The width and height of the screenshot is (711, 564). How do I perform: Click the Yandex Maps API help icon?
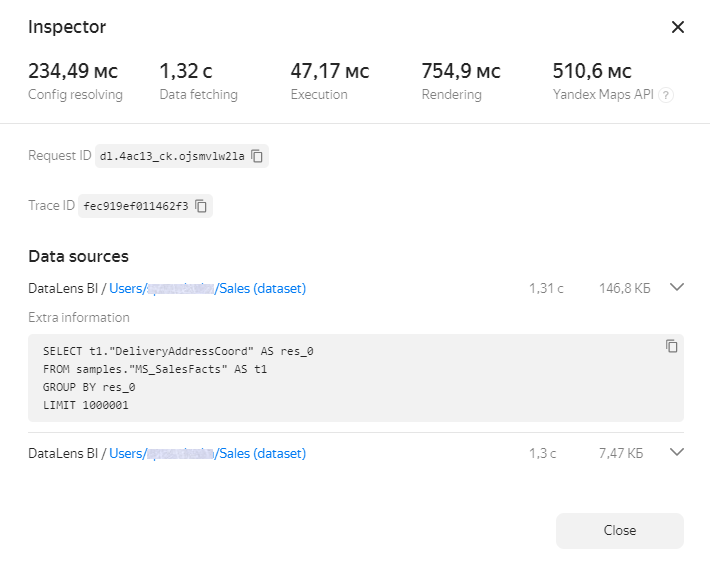pyautogui.click(x=666, y=95)
